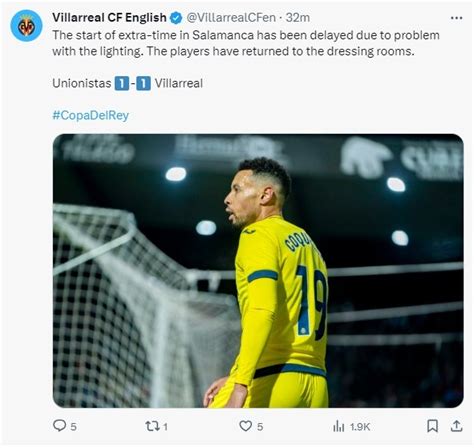Click the reply speech bubble icon
The width and height of the screenshot is (474, 448).
click(60, 426)
